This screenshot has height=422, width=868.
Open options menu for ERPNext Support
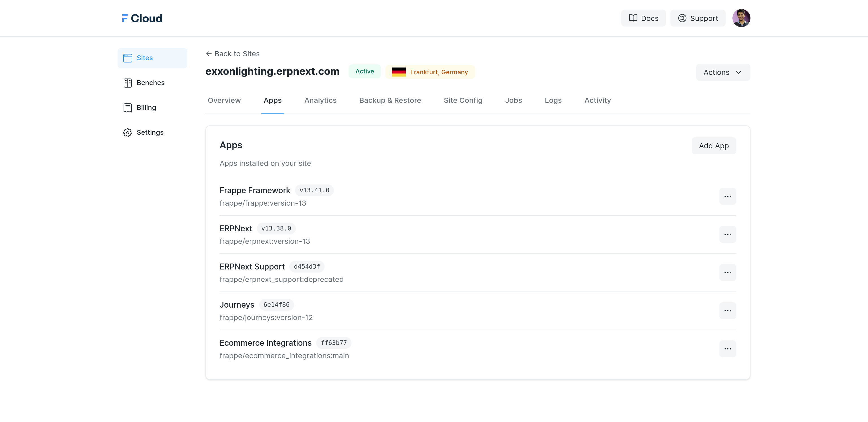(x=727, y=273)
